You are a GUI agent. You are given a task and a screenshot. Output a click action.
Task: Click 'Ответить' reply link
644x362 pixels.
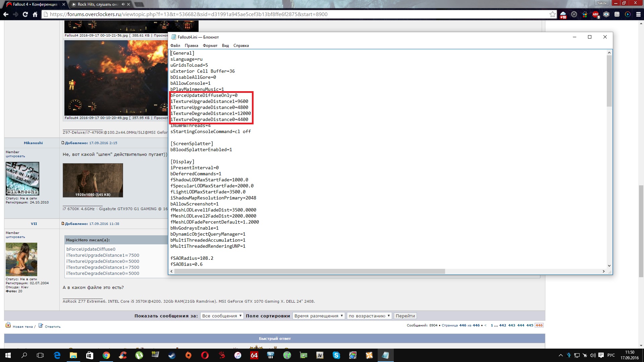click(x=52, y=326)
